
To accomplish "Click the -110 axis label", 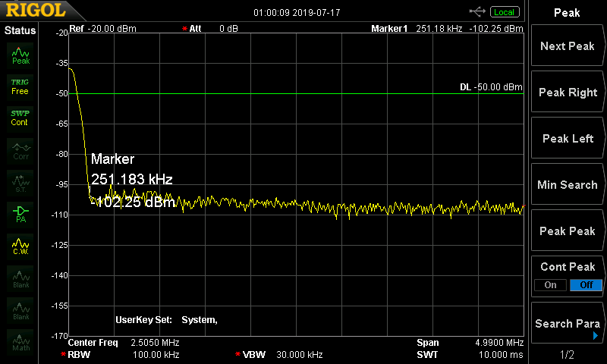I will 60,215.
